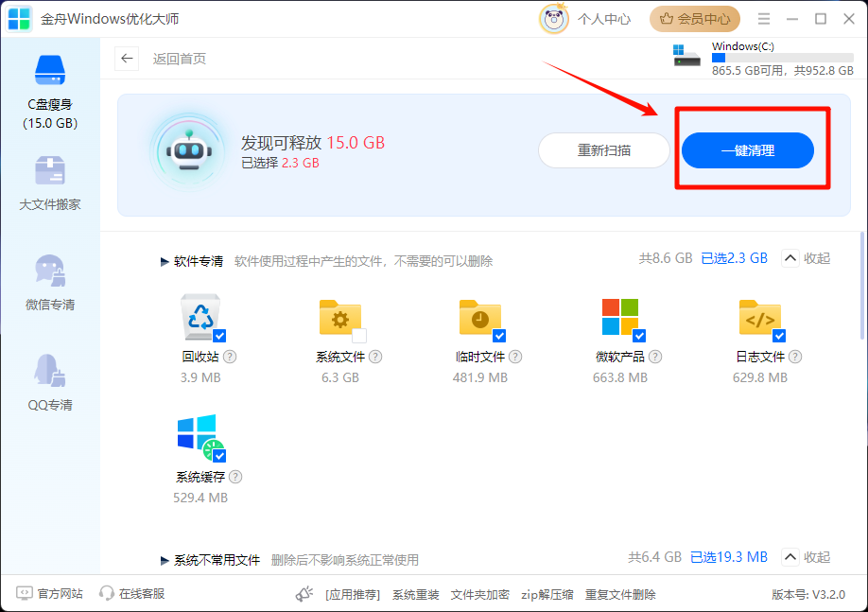Viewport: 868px width, 612px height.
Task: Click the 系统缓存 Windows icon
Action: [200, 436]
